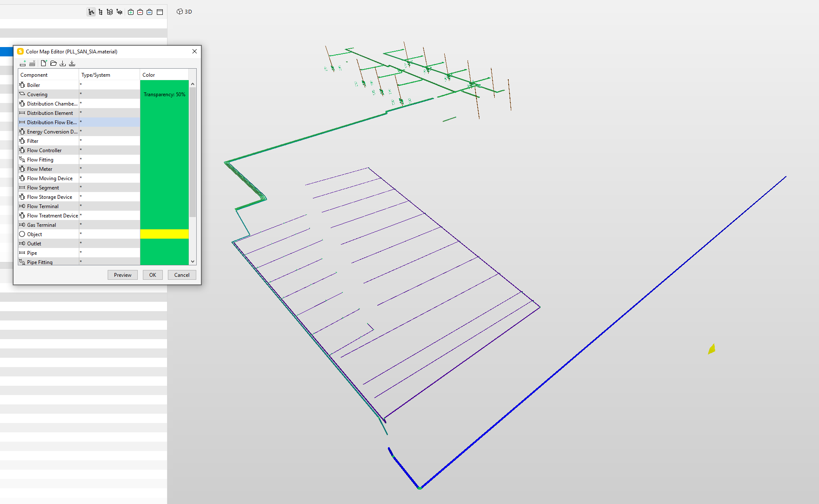Click the Flow Fitting component icon
This screenshot has height=504, width=819.
point(22,159)
